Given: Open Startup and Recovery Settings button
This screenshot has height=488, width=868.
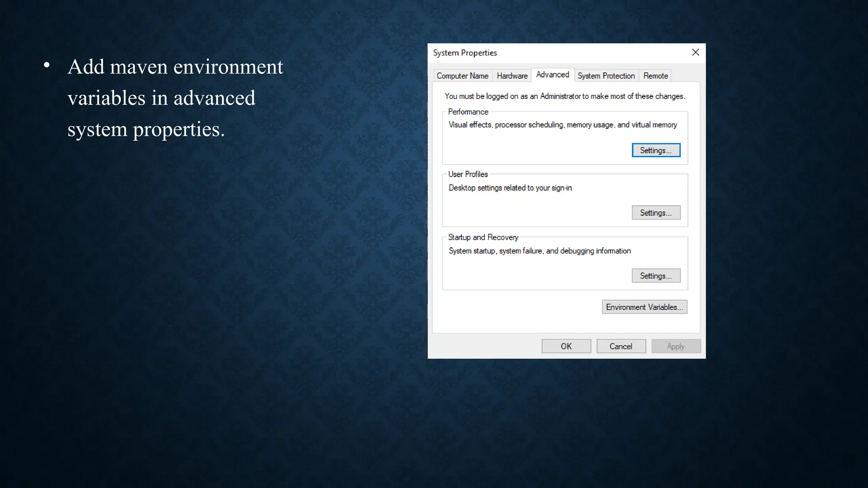Looking at the screenshot, I should (656, 276).
